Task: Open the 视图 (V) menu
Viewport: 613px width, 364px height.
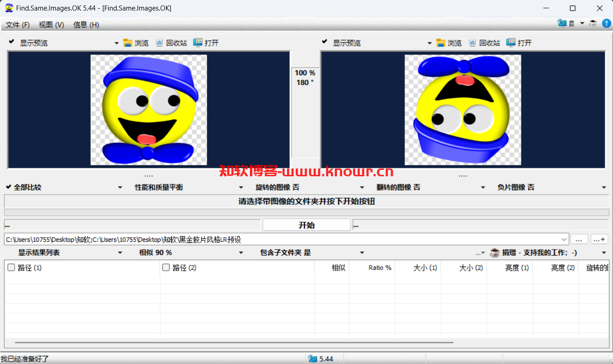Action: click(51, 25)
